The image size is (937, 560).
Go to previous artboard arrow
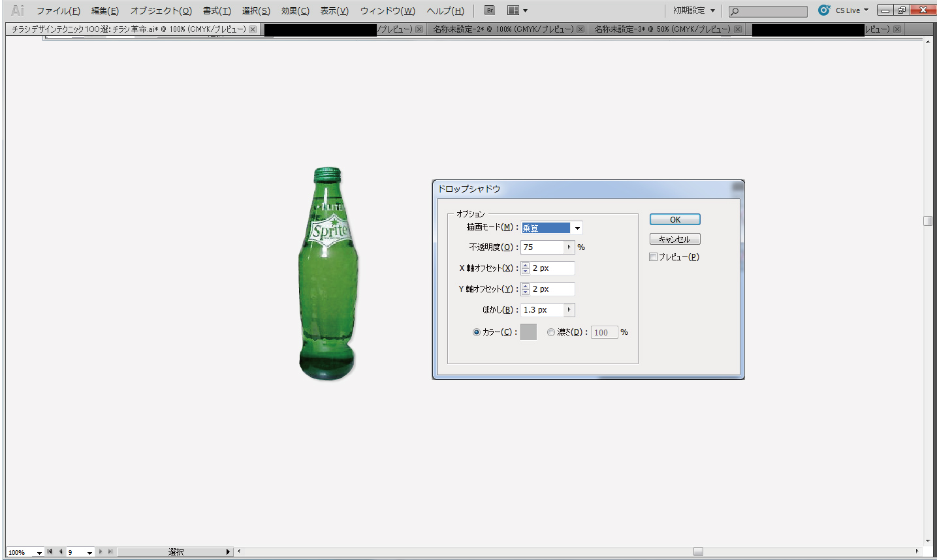click(61, 552)
